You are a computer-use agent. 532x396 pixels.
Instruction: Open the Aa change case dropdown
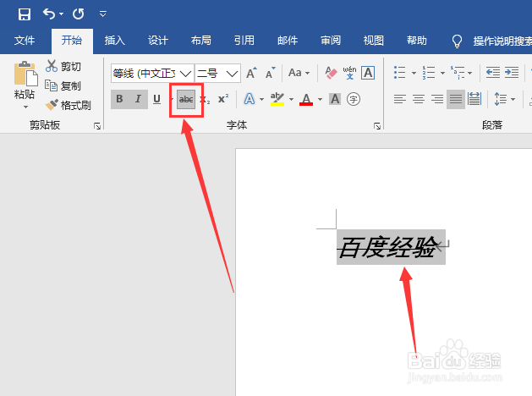(x=299, y=73)
